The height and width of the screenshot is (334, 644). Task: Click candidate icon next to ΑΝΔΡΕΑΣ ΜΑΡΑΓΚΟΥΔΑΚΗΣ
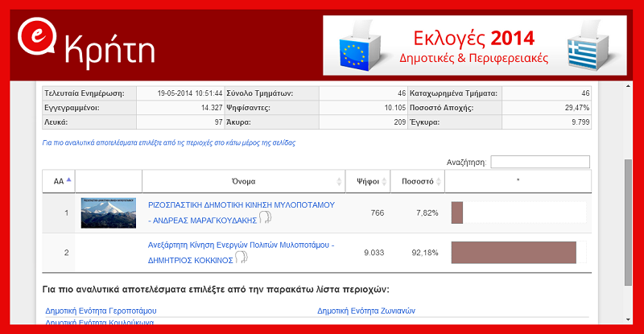tap(264, 219)
